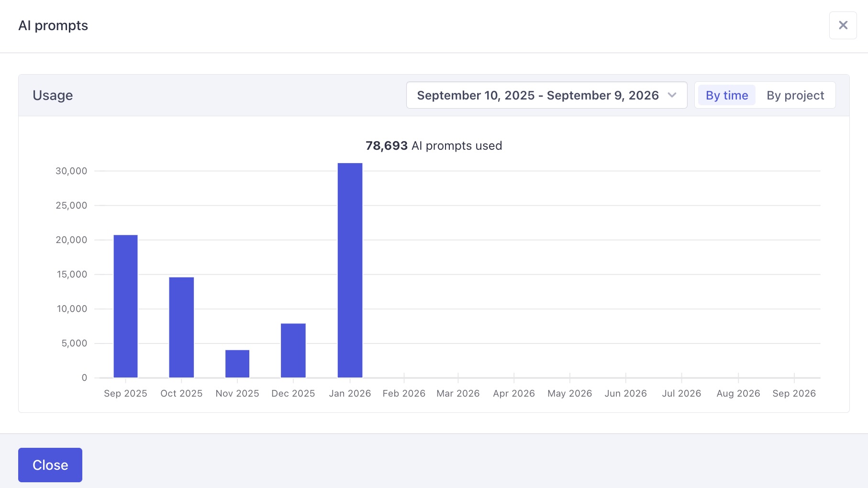Select the tallest bar for Jan 2026
The width and height of the screenshot is (868, 488).
349,270
